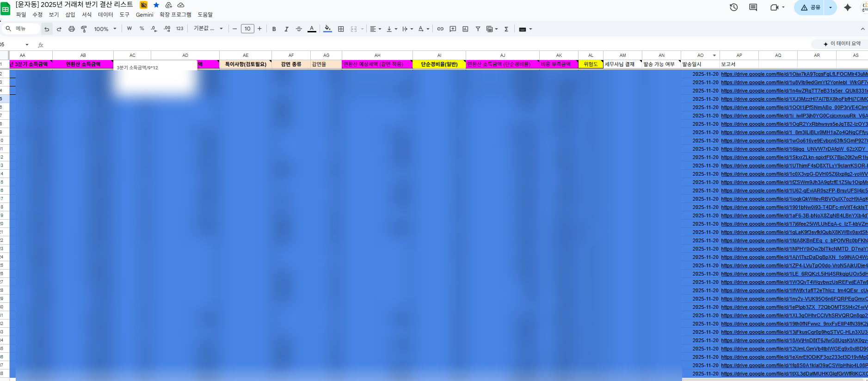Toggle italic formatting
Screen dimensions: 868x381
click(x=286, y=29)
